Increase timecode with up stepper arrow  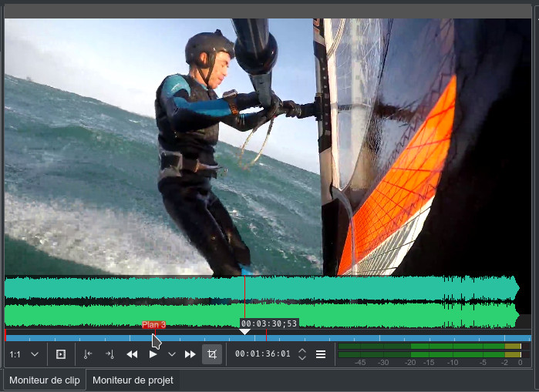[x=302, y=350]
